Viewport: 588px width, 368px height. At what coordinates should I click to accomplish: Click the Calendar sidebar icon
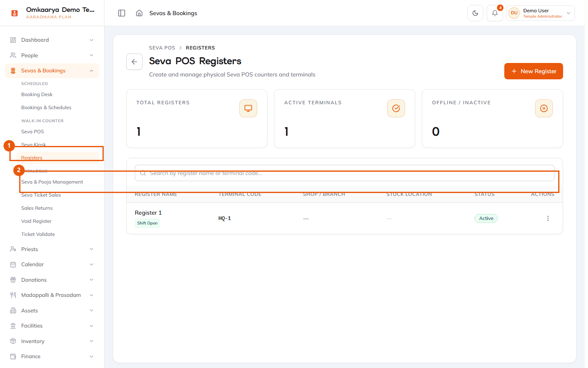[13, 265]
